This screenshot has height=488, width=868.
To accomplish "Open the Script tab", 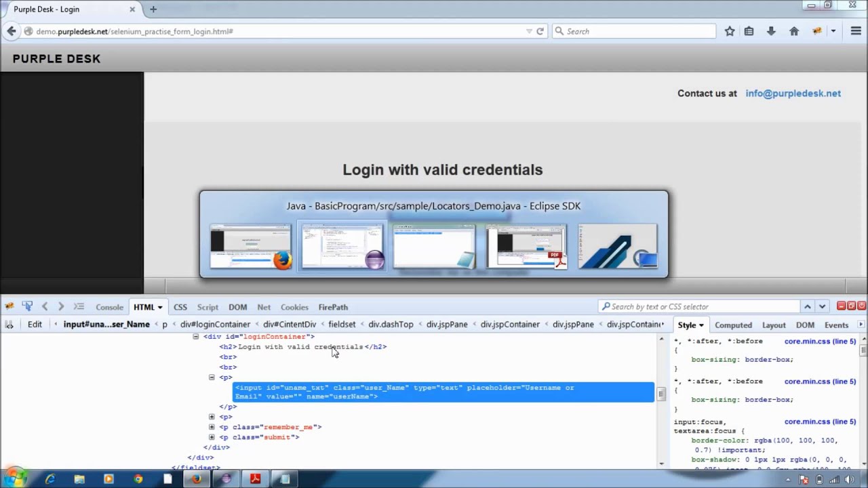I will click(208, 308).
